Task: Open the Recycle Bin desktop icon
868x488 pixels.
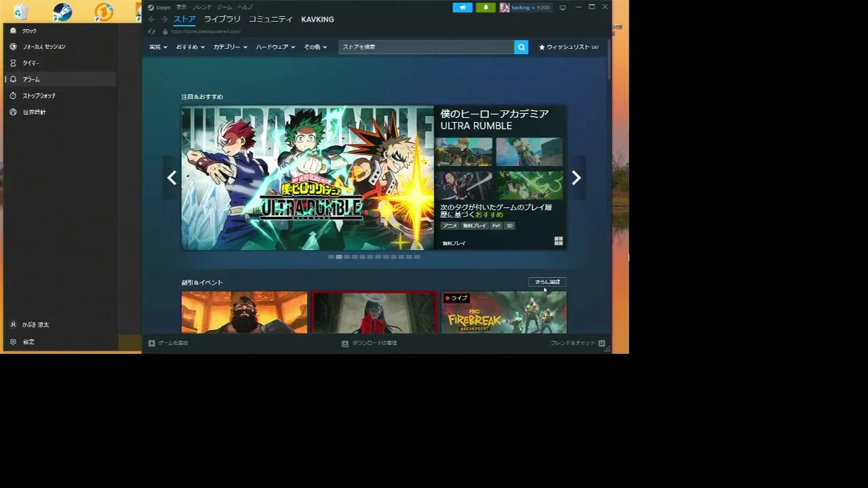Action: (21, 12)
